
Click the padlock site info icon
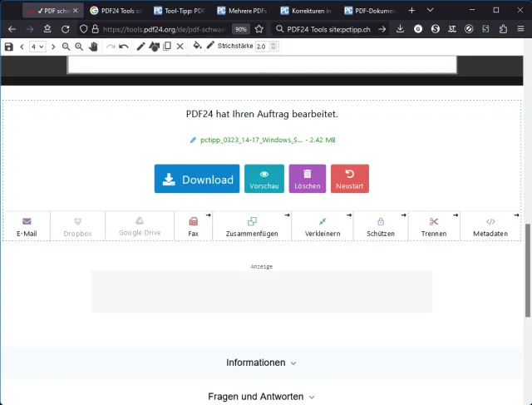pos(96,29)
